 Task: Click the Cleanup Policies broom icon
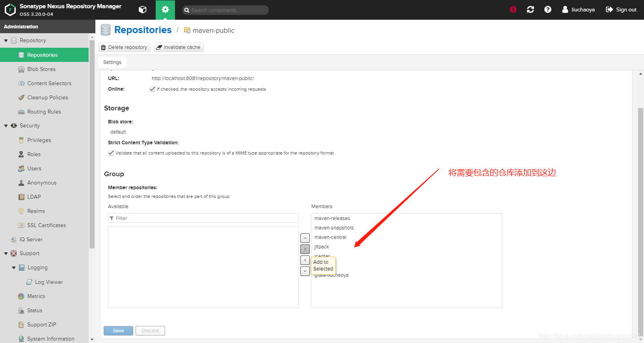[x=21, y=97]
